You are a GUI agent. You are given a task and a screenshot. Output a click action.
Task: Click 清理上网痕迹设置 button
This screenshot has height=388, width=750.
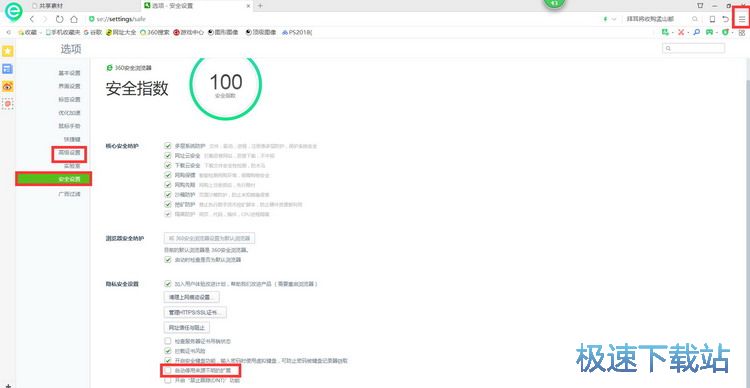(192, 297)
